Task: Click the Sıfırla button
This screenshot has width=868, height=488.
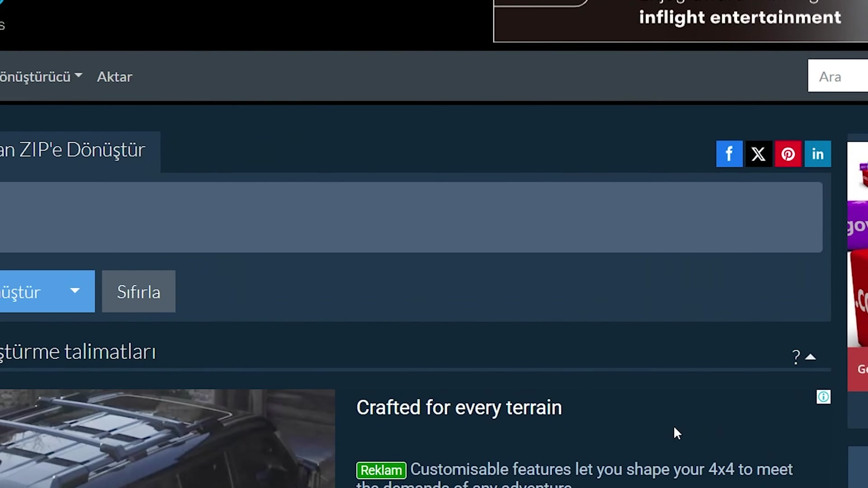Action: (x=138, y=291)
